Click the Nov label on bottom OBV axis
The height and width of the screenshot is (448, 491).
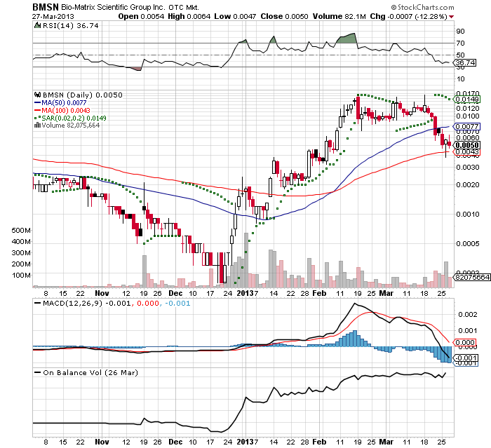click(x=102, y=442)
